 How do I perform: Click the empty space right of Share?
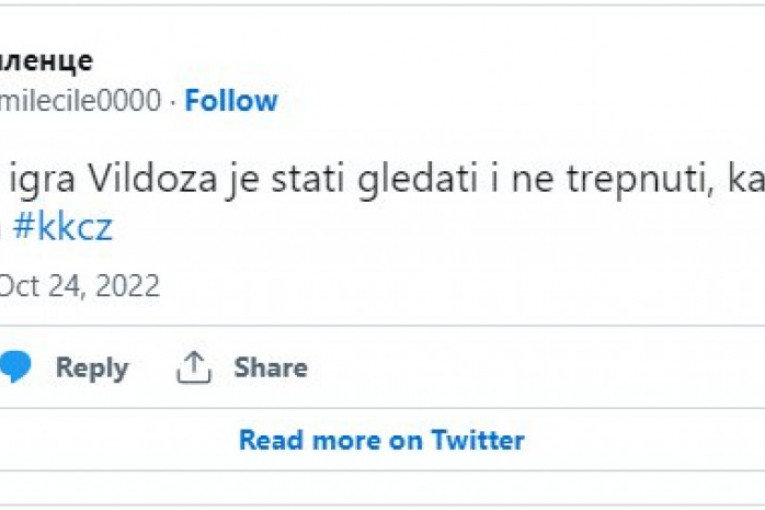pos(500,368)
